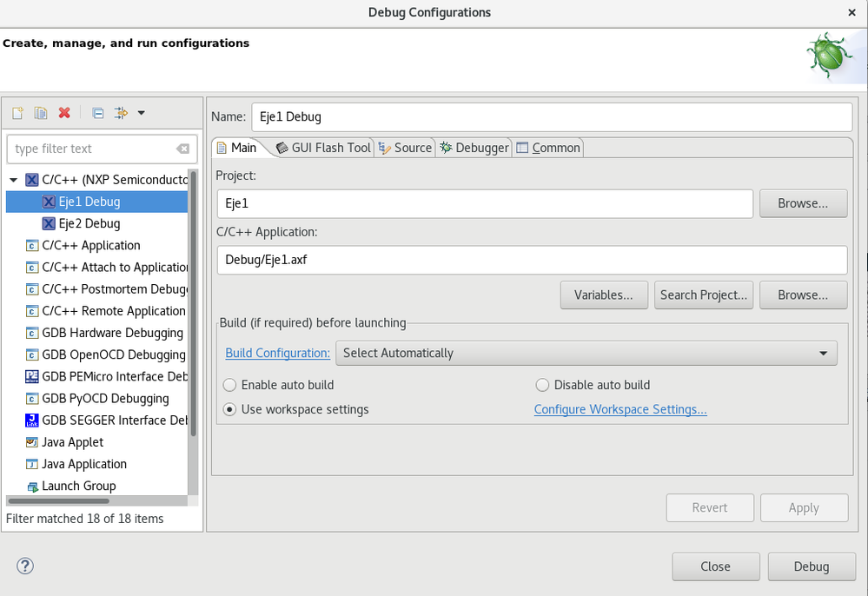Clear the filter text with the erase icon
Viewport: 868px width, 596px height.
[182, 149]
